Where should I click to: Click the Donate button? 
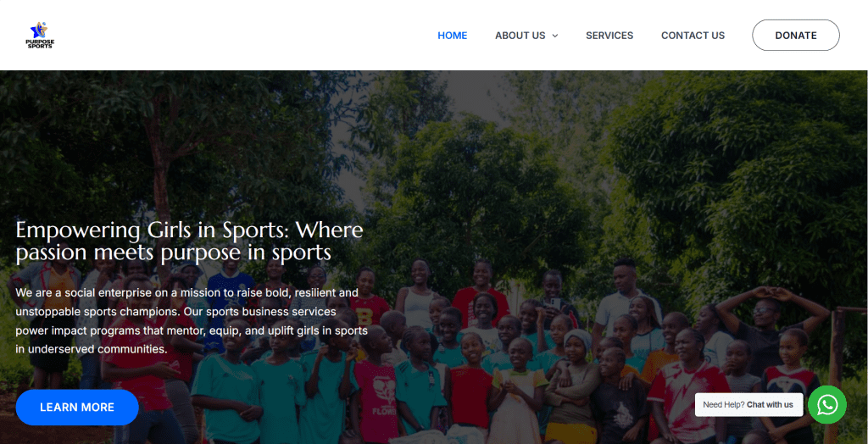coord(795,36)
